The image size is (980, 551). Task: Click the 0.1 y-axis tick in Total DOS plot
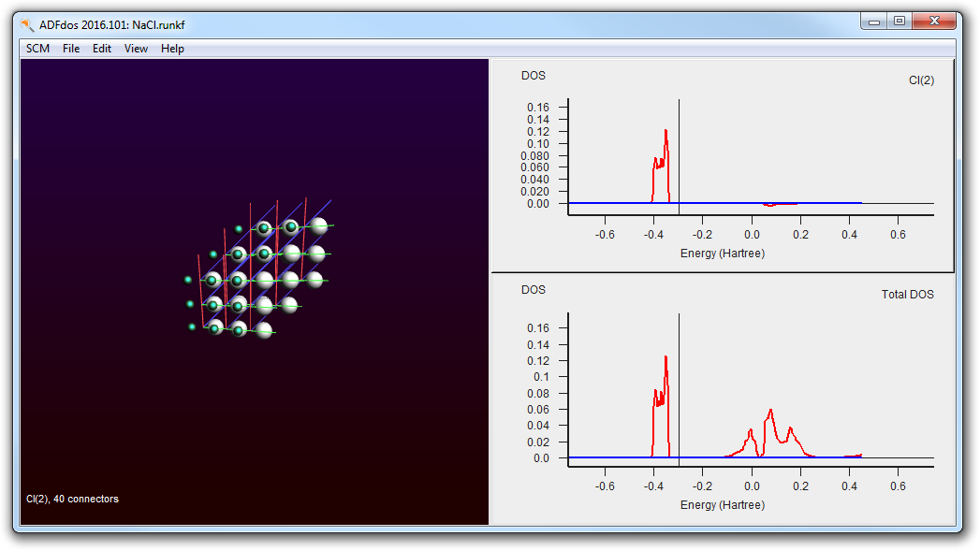tap(541, 377)
